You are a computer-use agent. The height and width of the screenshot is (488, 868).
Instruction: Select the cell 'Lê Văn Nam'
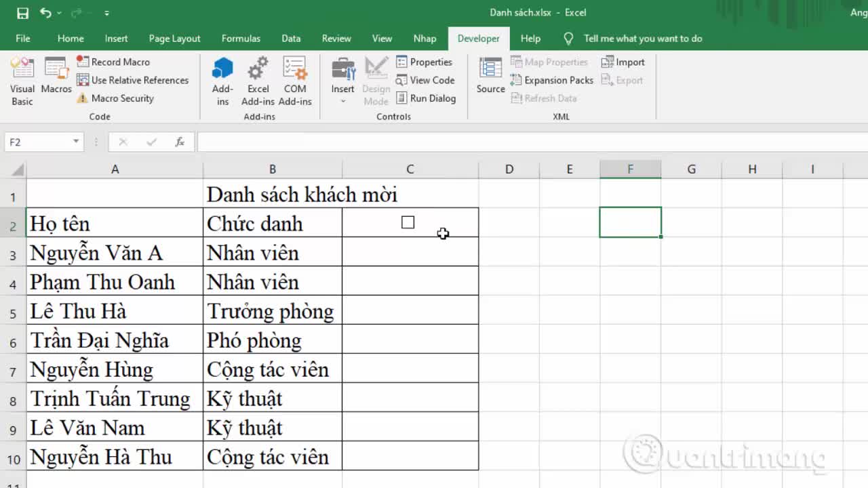pos(115,427)
